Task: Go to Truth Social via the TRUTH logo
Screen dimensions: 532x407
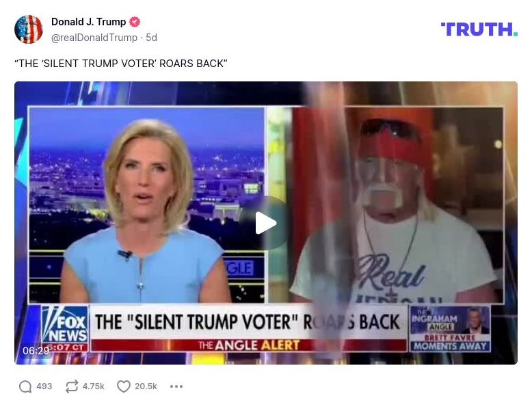Action: point(479,29)
